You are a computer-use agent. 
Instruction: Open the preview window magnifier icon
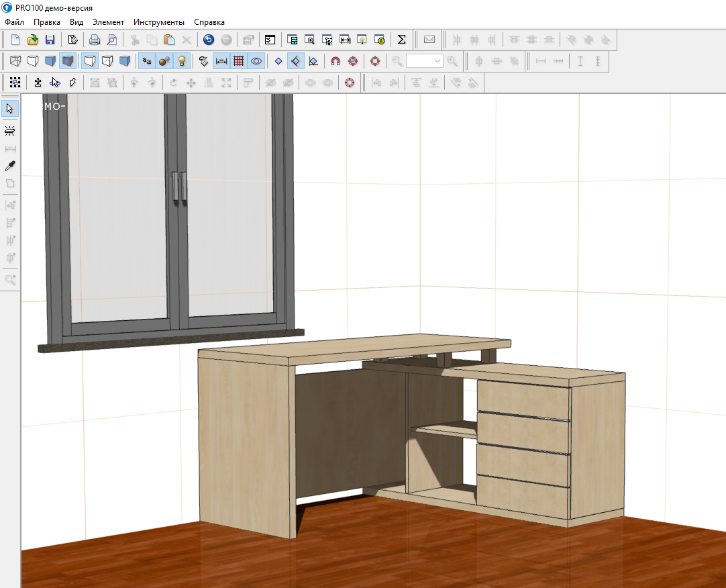coord(310,40)
